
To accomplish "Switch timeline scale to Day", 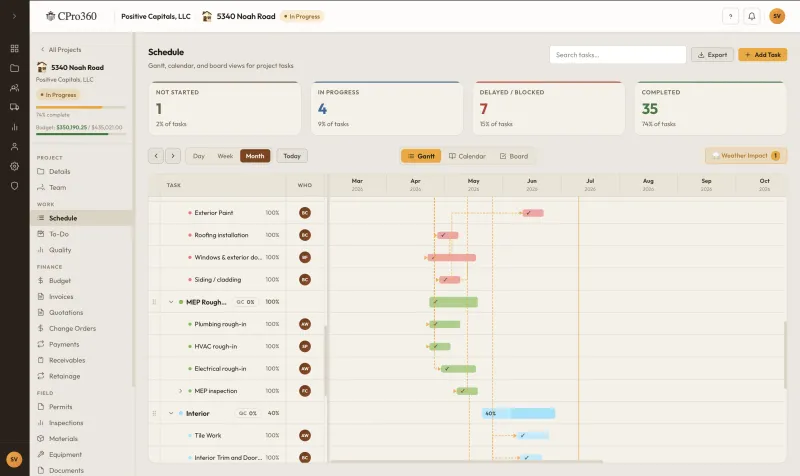I will click(x=198, y=156).
